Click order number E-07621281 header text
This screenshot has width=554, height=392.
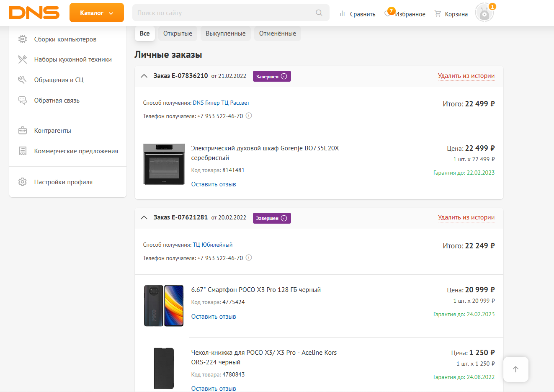180,217
